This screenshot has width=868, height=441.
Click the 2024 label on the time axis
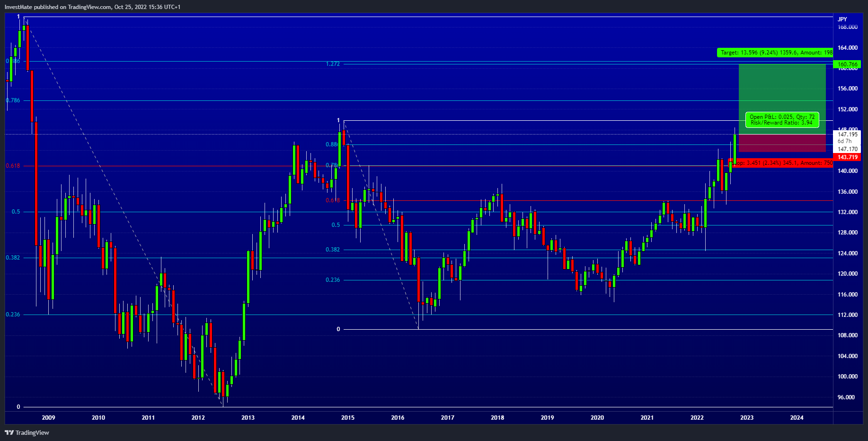point(797,418)
